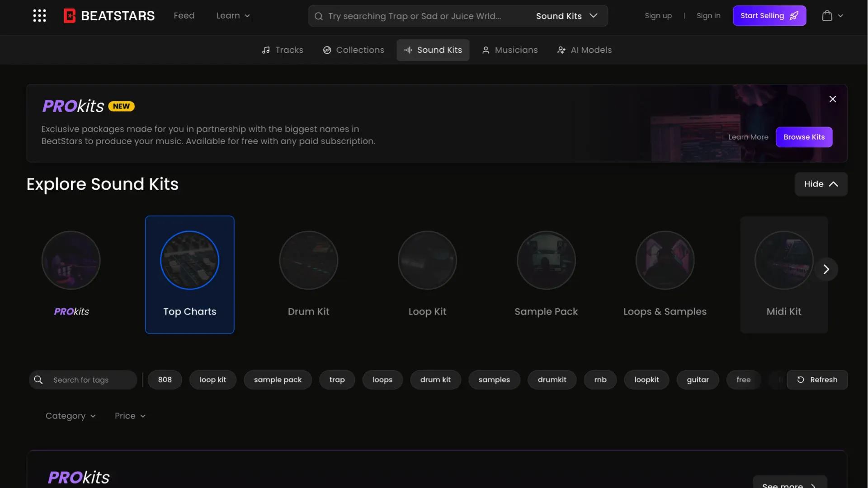868x488 pixels.
Task: Click the search magnifier icon in top bar
Action: (x=319, y=16)
